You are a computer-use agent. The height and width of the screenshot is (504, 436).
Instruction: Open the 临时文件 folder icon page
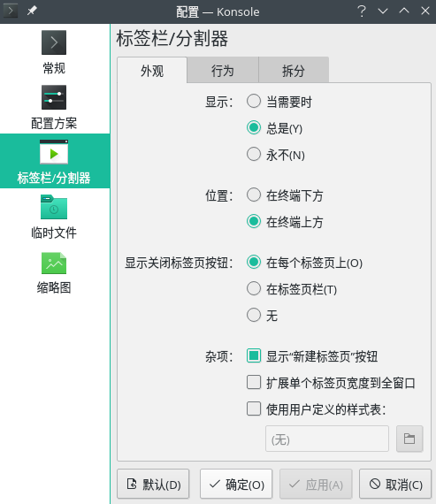click(54, 207)
